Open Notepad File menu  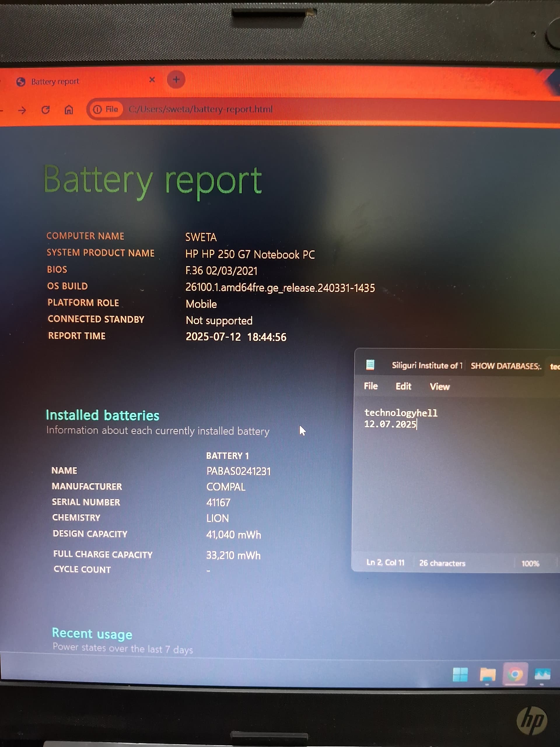(371, 386)
